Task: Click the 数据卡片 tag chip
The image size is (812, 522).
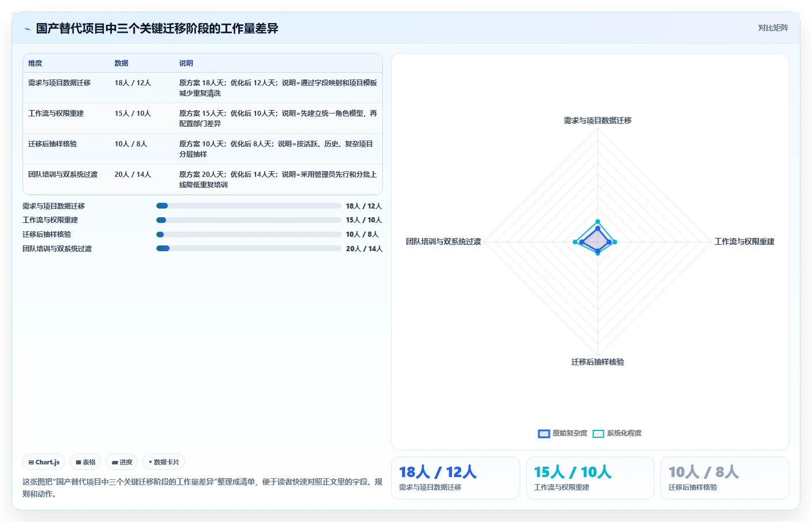Action: click(x=164, y=462)
